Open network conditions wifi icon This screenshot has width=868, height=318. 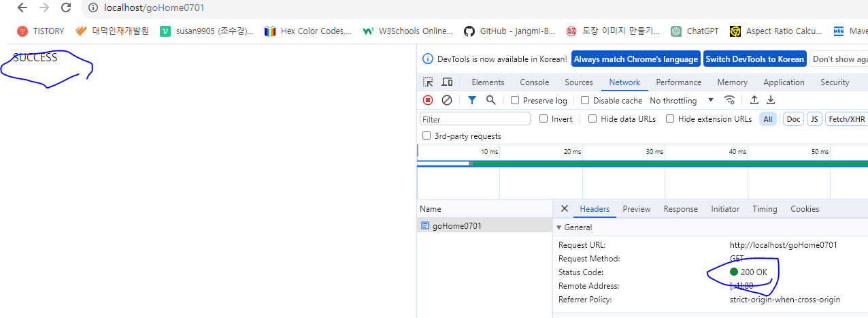coord(729,100)
